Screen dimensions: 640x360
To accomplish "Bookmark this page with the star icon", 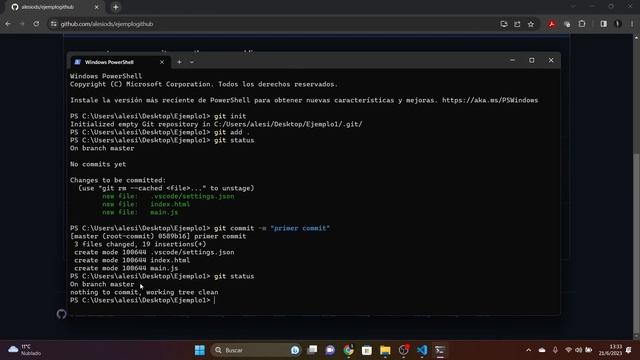I will [531, 24].
